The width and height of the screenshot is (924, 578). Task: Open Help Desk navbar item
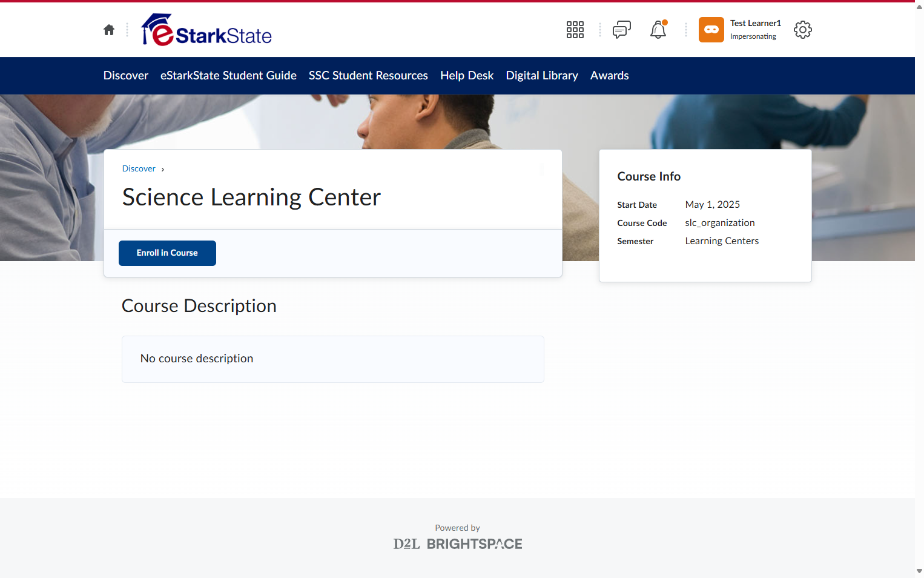pos(467,76)
